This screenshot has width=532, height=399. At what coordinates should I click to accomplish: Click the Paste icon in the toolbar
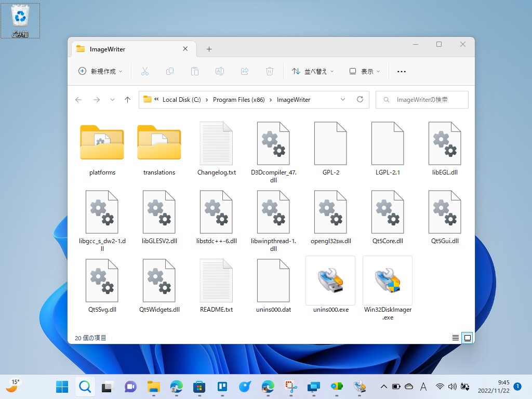pyautogui.click(x=195, y=71)
